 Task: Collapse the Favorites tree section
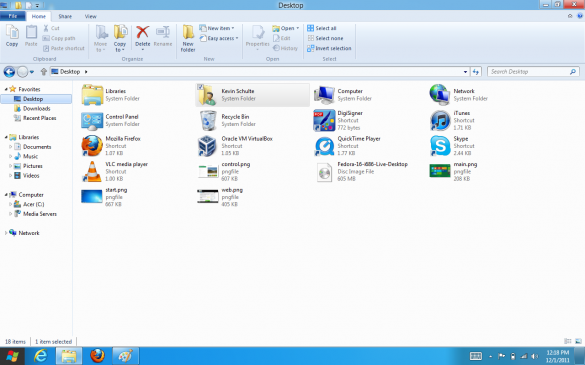6,89
